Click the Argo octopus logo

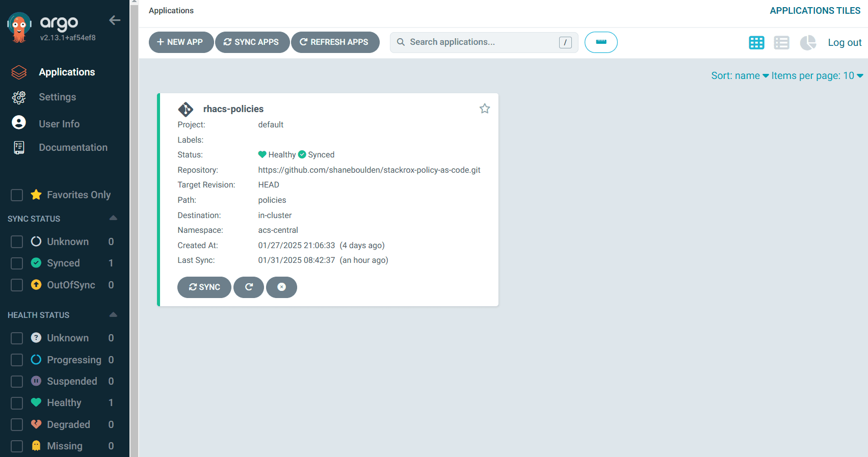(x=19, y=28)
